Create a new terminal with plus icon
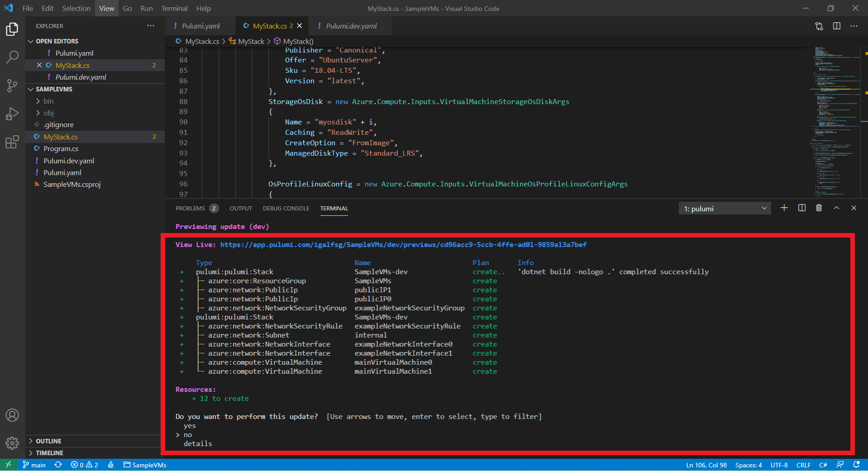This screenshot has width=868, height=471. [784, 208]
